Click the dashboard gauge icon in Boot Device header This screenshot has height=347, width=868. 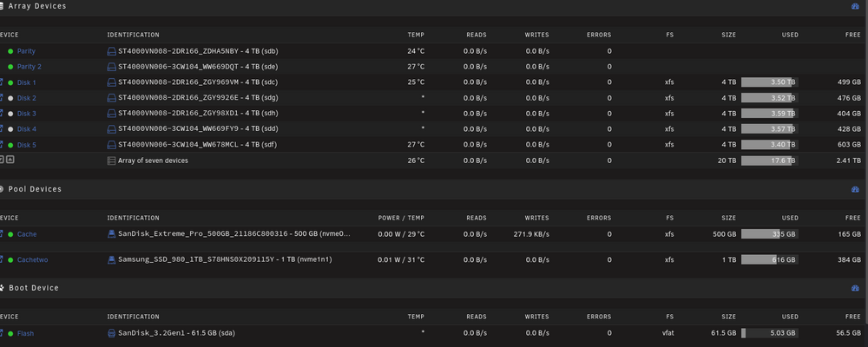[855, 288]
